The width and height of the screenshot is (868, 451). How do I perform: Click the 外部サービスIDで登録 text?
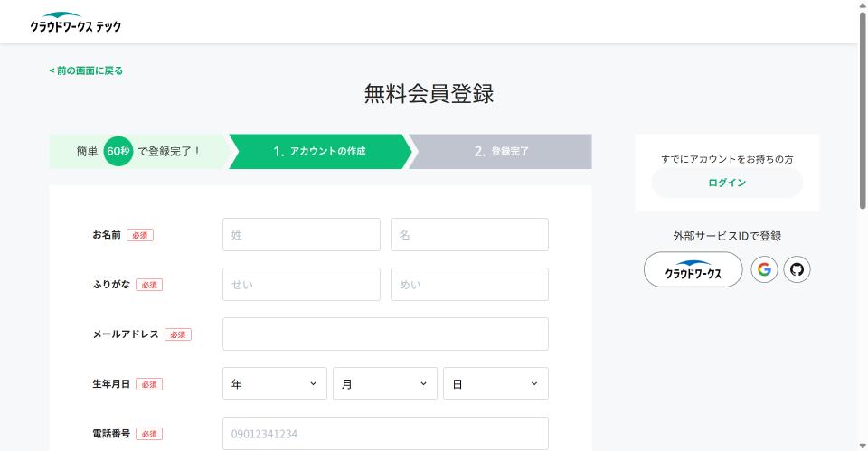click(727, 236)
